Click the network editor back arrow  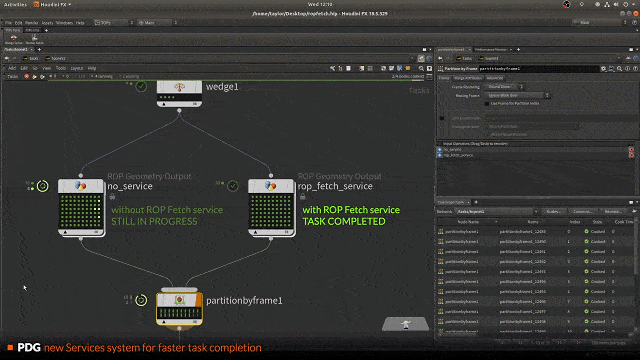7,58
